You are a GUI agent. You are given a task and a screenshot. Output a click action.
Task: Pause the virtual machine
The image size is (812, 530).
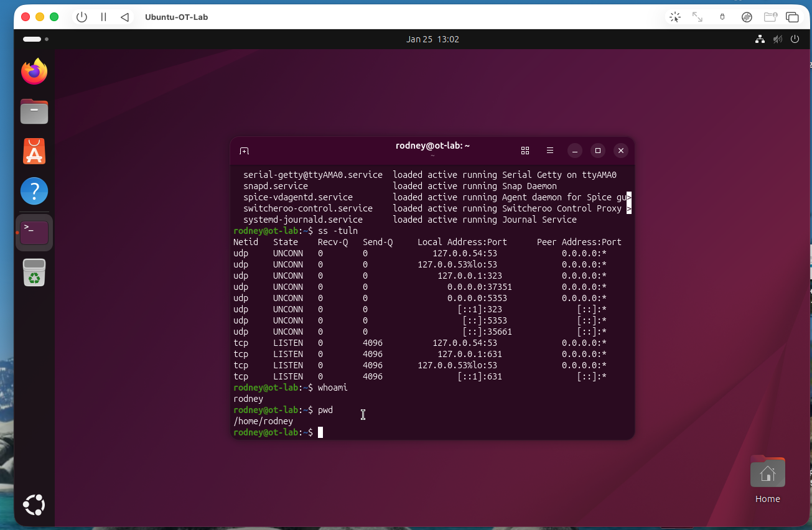click(x=103, y=17)
